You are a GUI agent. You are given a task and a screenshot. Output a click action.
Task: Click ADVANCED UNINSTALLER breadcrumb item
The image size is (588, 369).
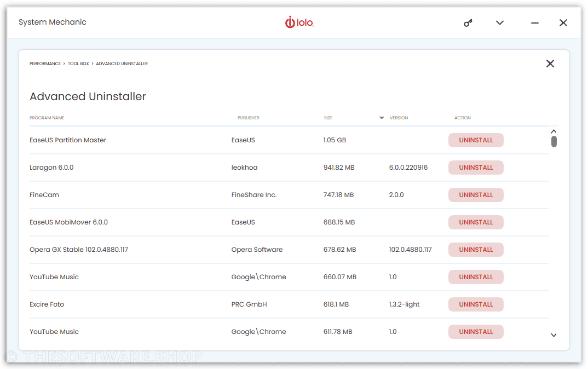tap(122, 64)
